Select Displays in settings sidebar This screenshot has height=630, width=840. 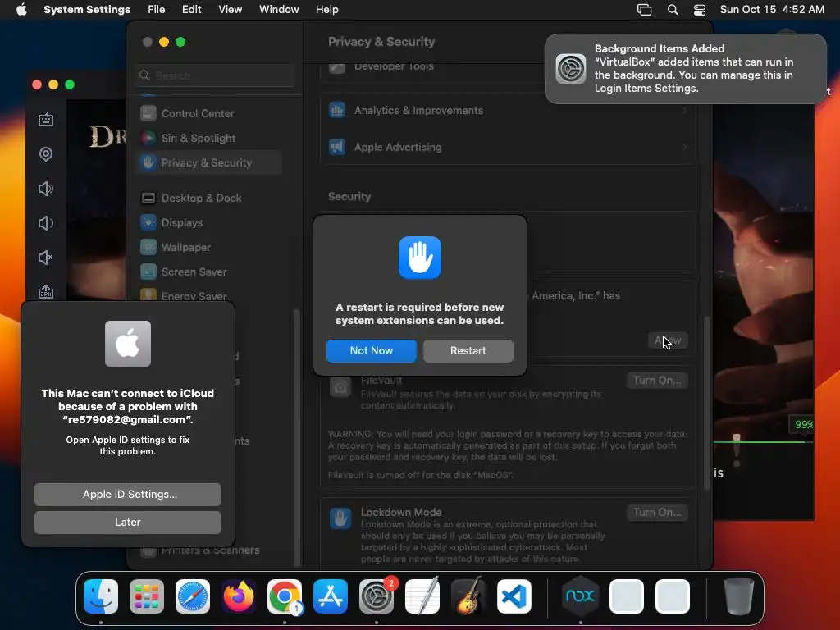pos(209,223)
